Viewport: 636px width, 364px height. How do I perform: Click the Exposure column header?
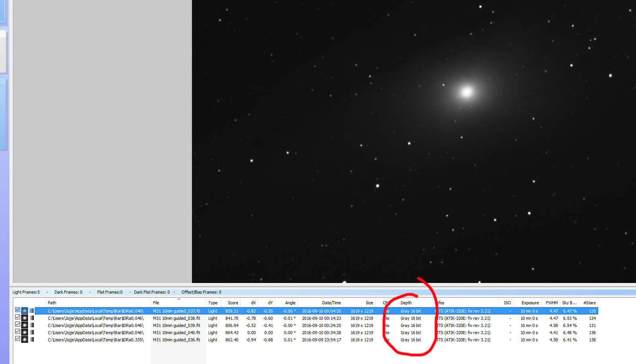point(530,303)
